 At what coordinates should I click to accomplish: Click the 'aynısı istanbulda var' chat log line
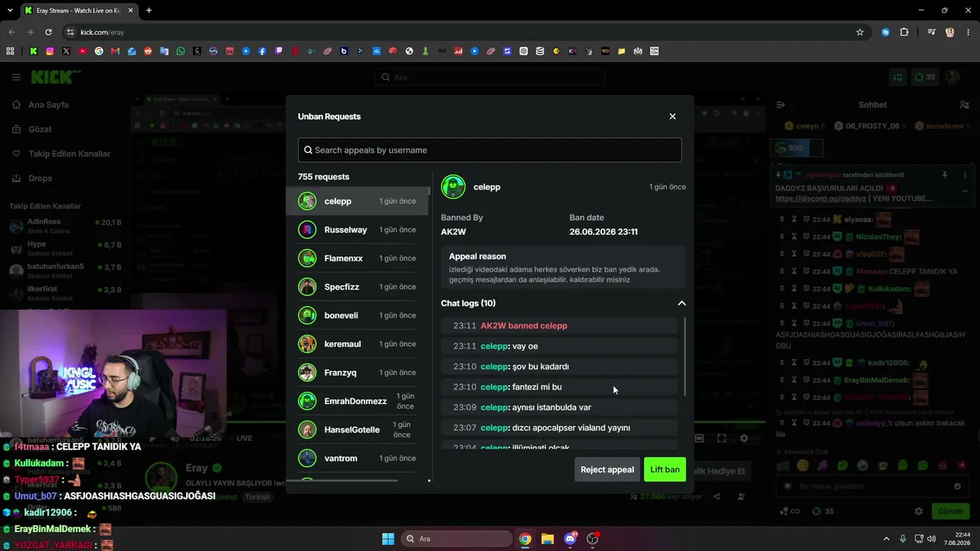(559, 407)
